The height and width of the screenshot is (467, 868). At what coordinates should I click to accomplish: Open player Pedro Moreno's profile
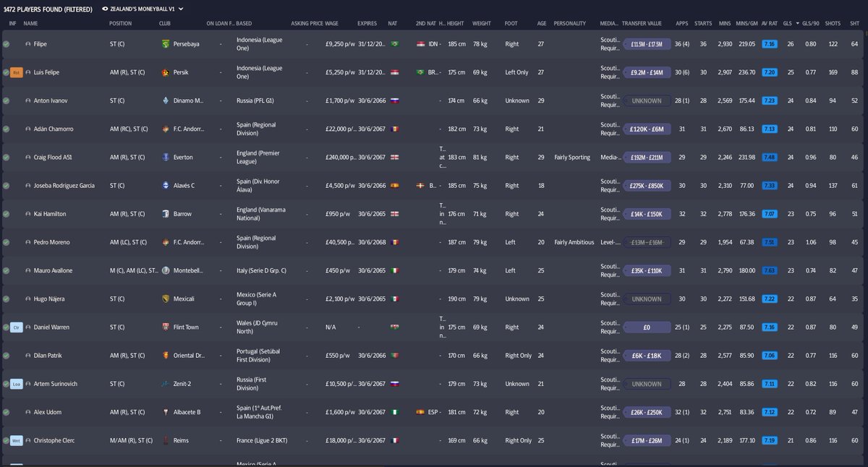[x=50, y=241]
